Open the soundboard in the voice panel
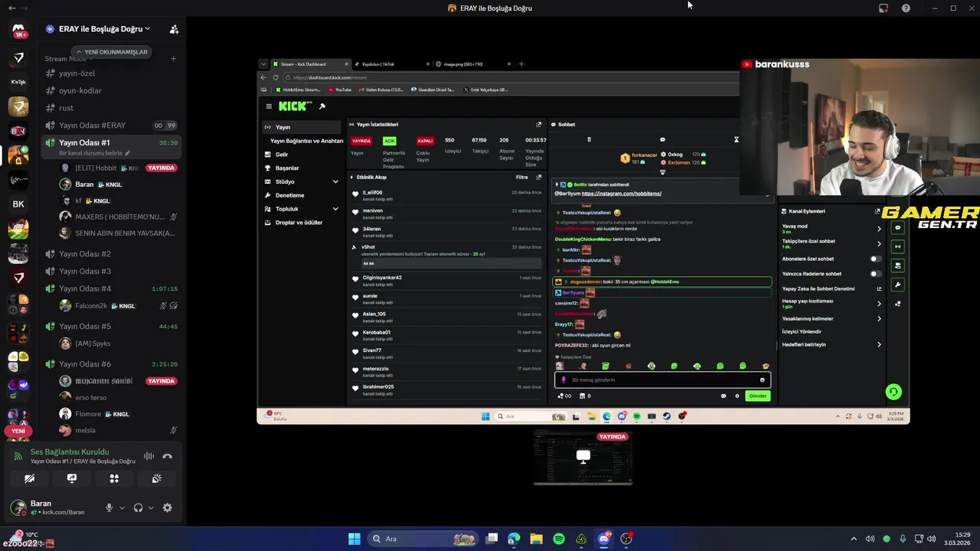This screenshot has height=551, width=980. click(157, 478)
